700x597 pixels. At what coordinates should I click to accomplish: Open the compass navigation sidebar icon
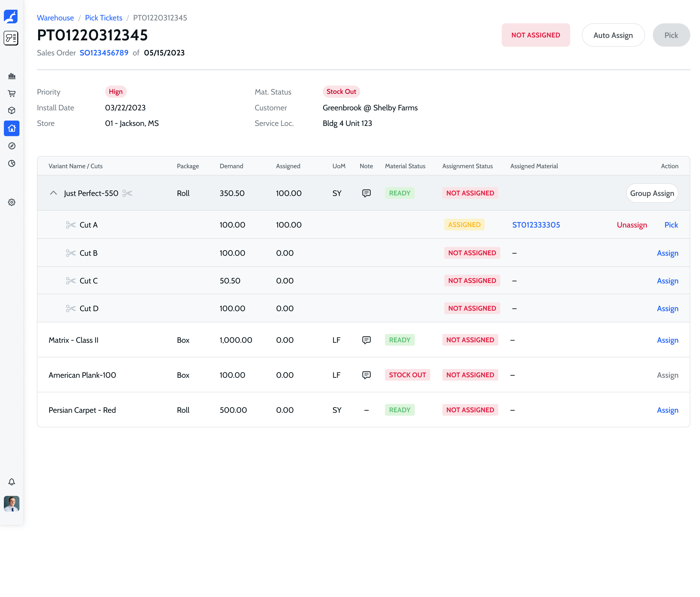[12, 146]
